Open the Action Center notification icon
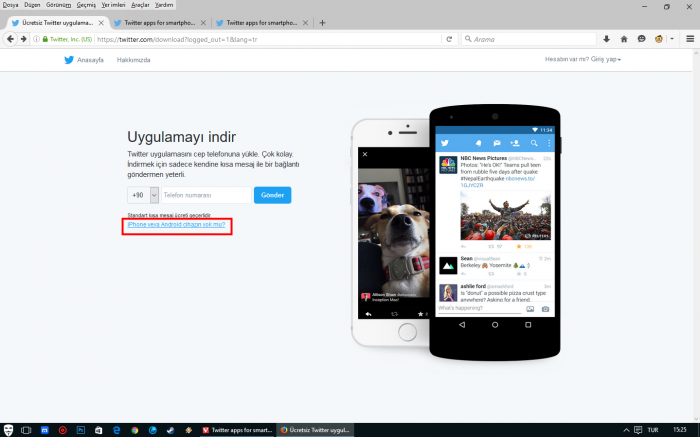Image resolution: width=700 pixels, height=437 pixels. coord(638,430)
